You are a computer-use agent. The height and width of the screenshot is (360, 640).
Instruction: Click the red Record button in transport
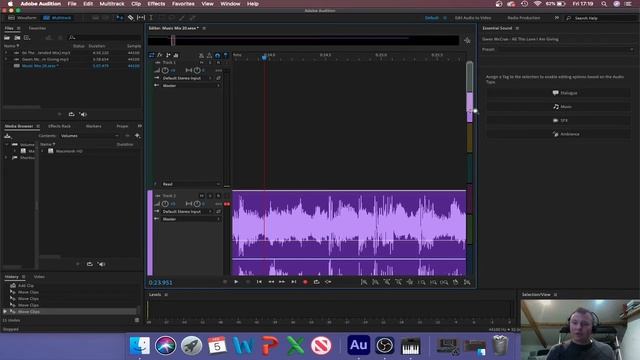(305, 282)
